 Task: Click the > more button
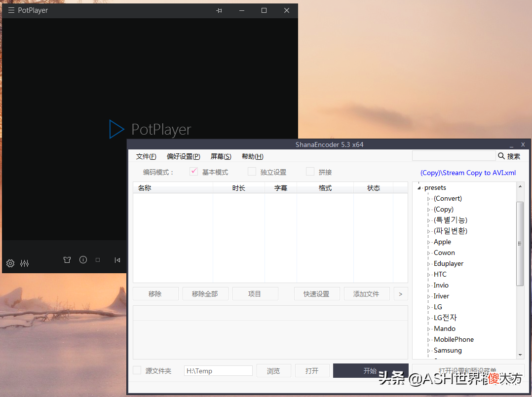point(401,293)
